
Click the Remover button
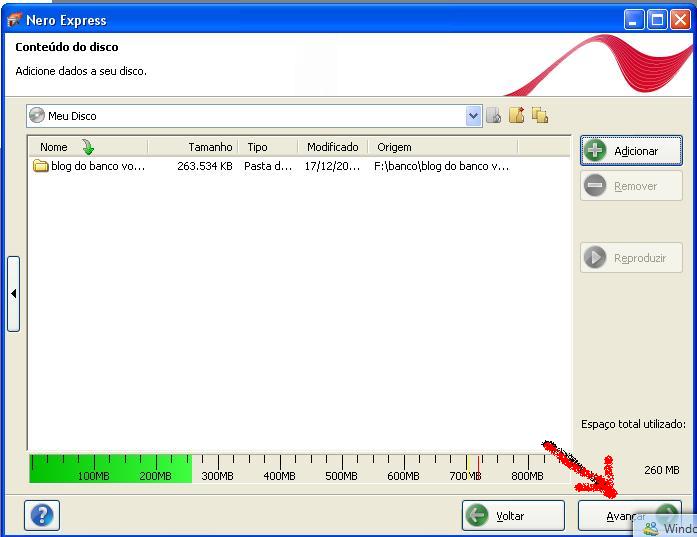point(631,186)
